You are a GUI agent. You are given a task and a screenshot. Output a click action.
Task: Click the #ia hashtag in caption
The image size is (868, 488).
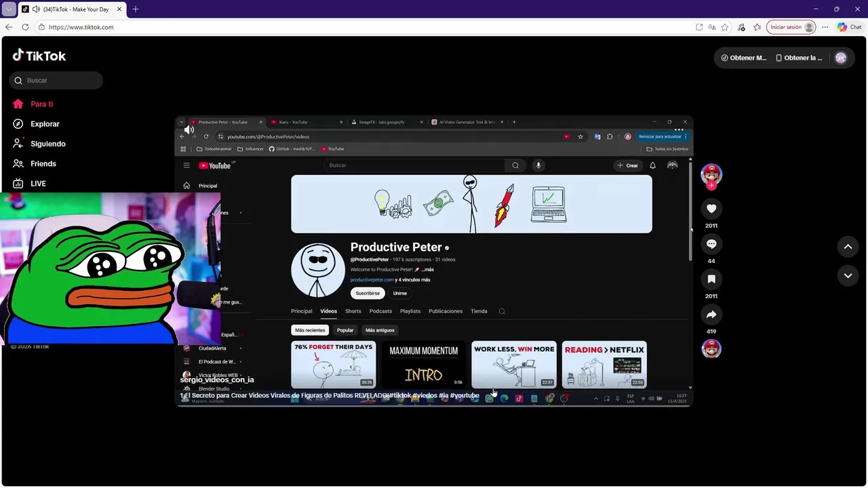point(443,395)
